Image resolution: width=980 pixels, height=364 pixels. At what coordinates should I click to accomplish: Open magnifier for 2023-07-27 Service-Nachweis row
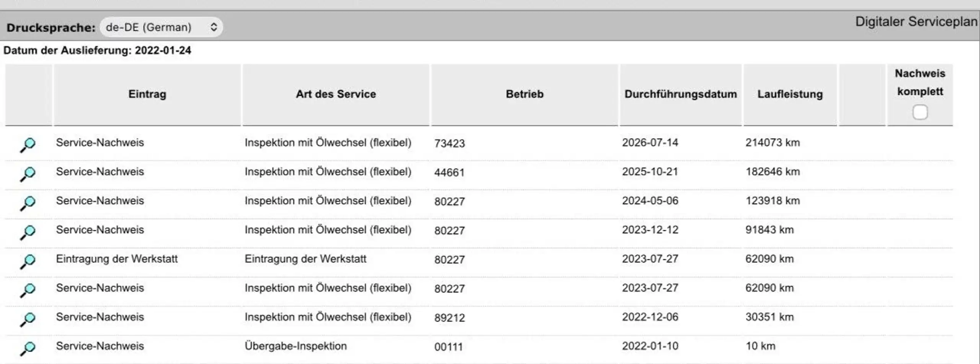pos(28,291)
